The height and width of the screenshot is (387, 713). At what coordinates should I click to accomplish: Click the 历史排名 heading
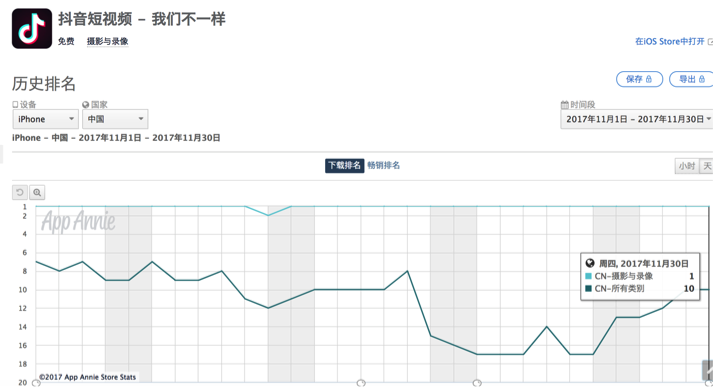(x=44, y=84)
